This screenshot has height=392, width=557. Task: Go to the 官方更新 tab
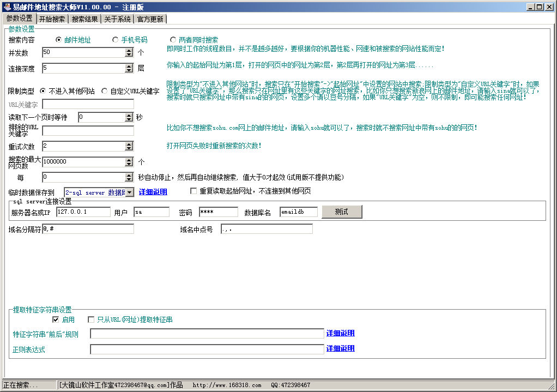click(x=150, y=19)
